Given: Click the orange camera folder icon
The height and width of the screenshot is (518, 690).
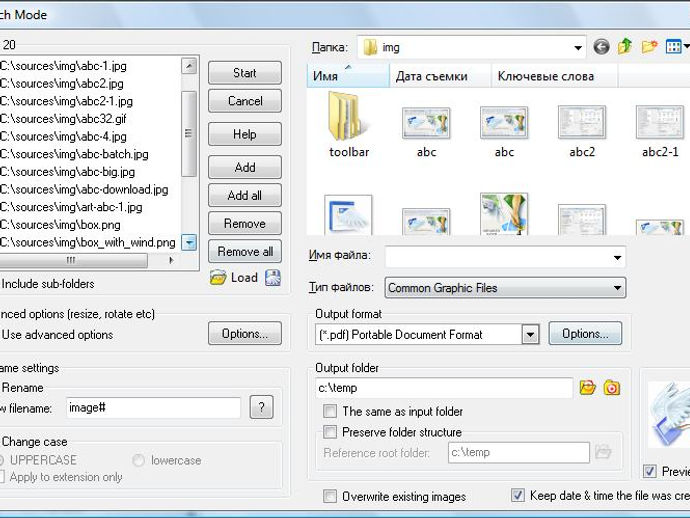Looking at the screenshot, I should click(611, 387).
